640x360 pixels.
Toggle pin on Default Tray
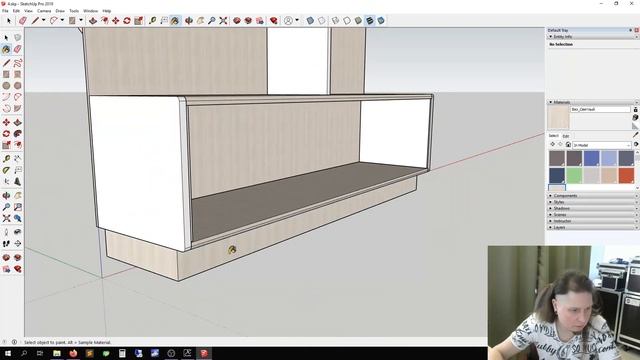(631, 30)
